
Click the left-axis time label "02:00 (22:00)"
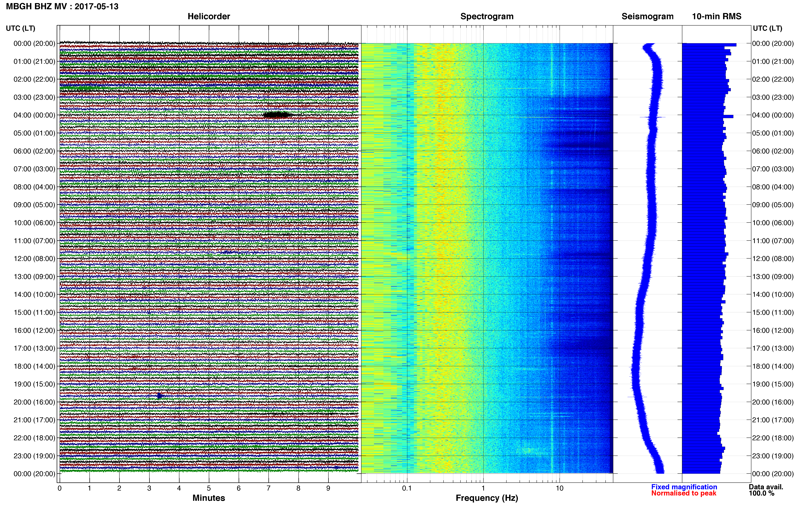point(34,79)
